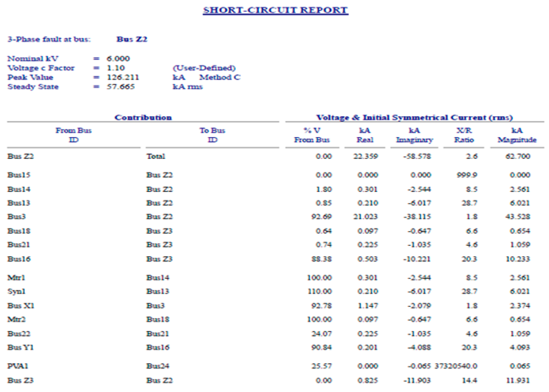Viewport: 549px width, 392px height.
Task: Click the Bus Z2 fault bus label
Action: 132,39
